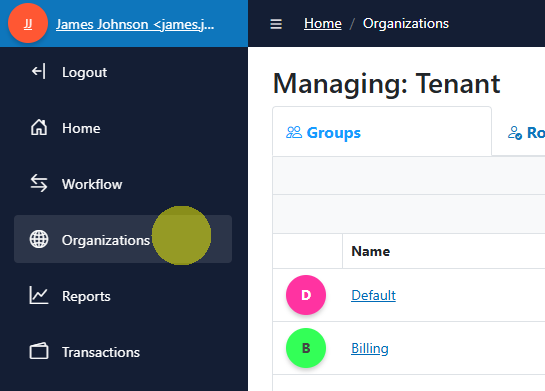The height and width of the screenshot is (391, 545).
Task: Click the Organizations globe icon
Action: [x=39, y=239]
